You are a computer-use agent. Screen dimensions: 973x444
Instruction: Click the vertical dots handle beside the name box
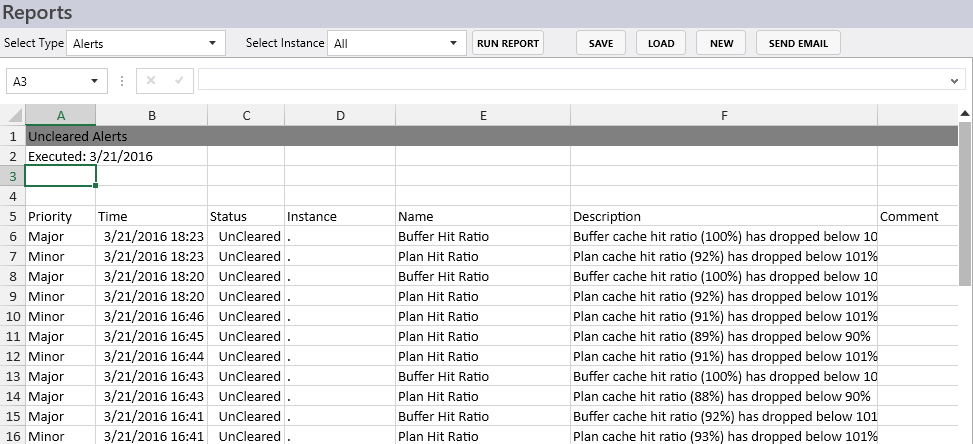coord(122,81)
